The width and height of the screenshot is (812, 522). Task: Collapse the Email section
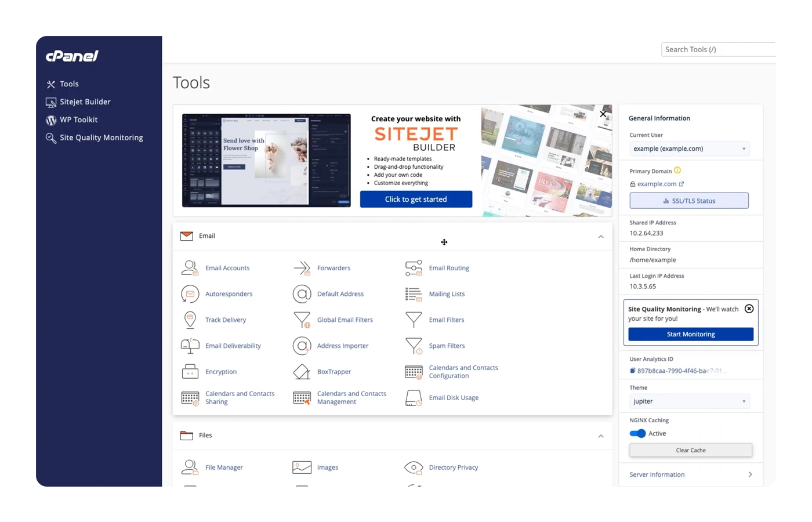pos(601,237)
